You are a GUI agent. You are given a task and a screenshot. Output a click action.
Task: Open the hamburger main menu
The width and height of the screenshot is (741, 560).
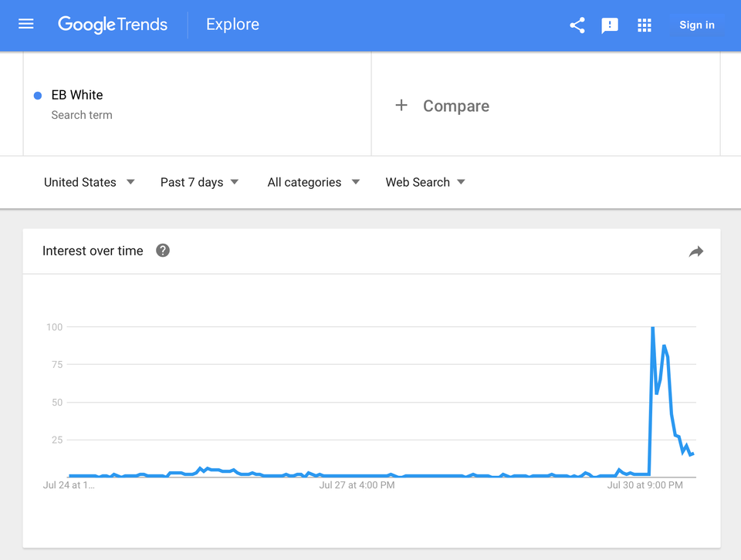[x=26, y=25]
